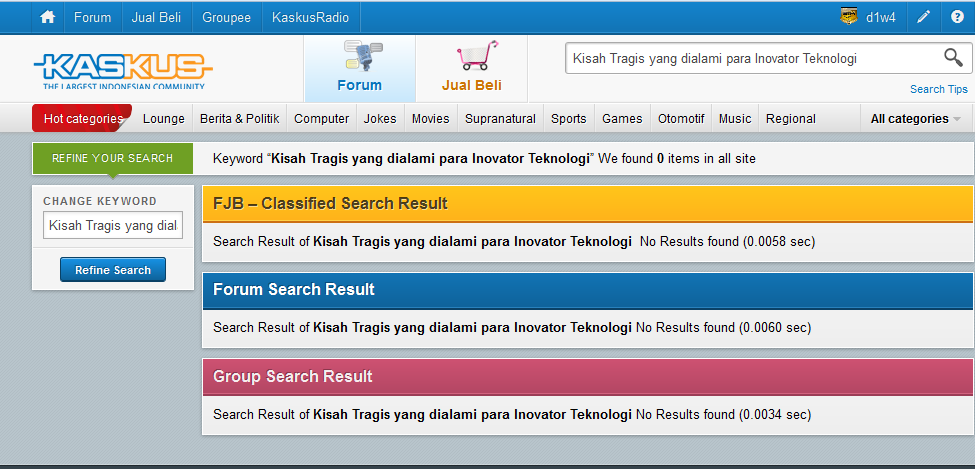Select the Hot categories tab
Screen dimensions: 975x469
pos(83,118)
